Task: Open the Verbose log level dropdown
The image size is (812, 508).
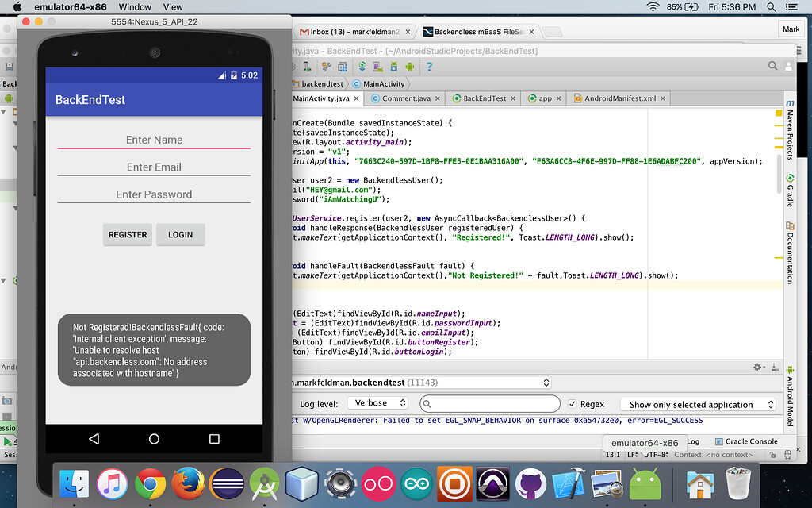Action: (x=378, y=402)
